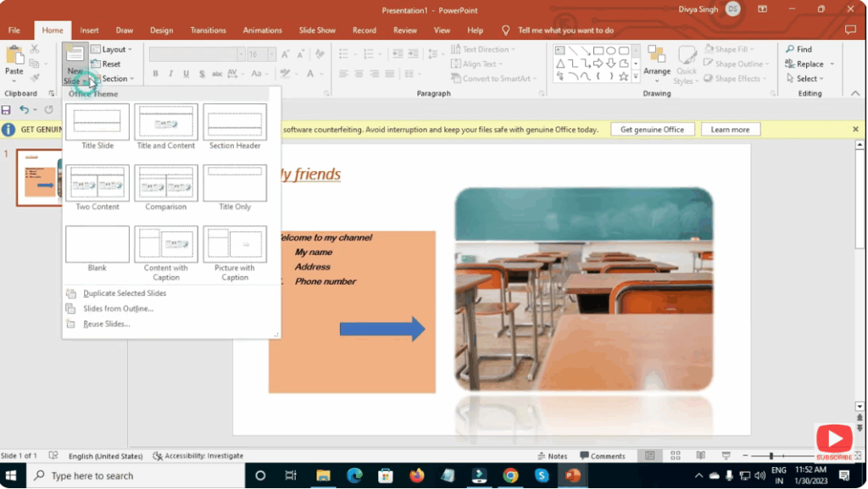Select the Oval shape in the shapes gallery
Viewport: 868px width, 489px height.
(611, 51)
